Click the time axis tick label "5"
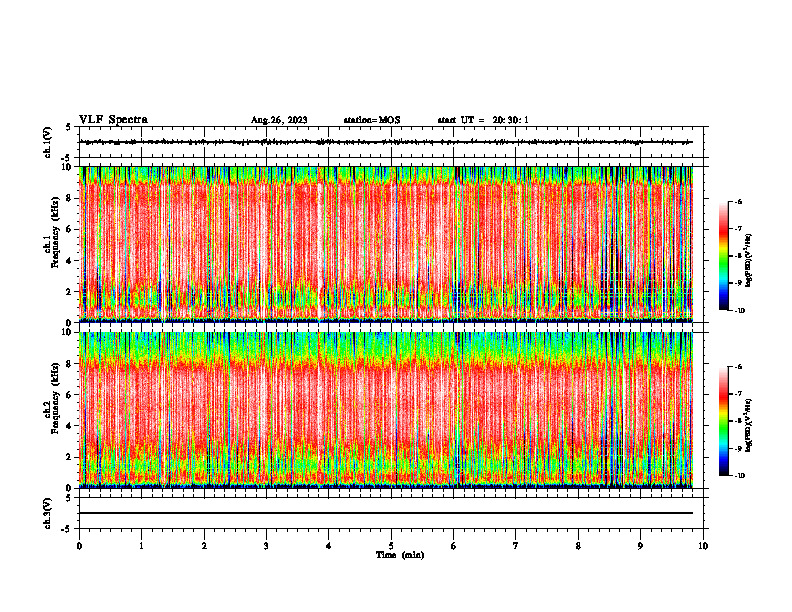 click(x=391, y=546)
